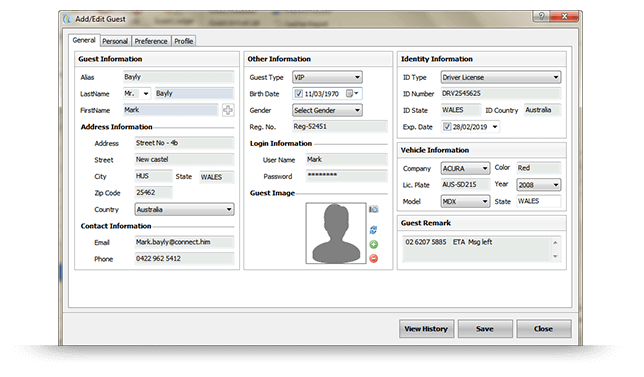Click the blue refresh icon beside guest image
The image size is (644, 377).
373,230
